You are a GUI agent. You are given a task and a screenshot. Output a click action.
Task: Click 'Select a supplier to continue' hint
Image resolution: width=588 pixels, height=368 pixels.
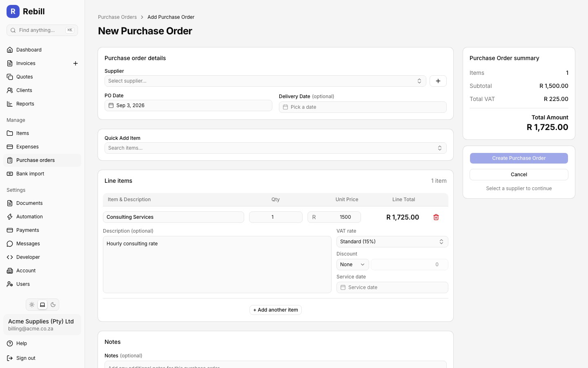tap(519, 188)
